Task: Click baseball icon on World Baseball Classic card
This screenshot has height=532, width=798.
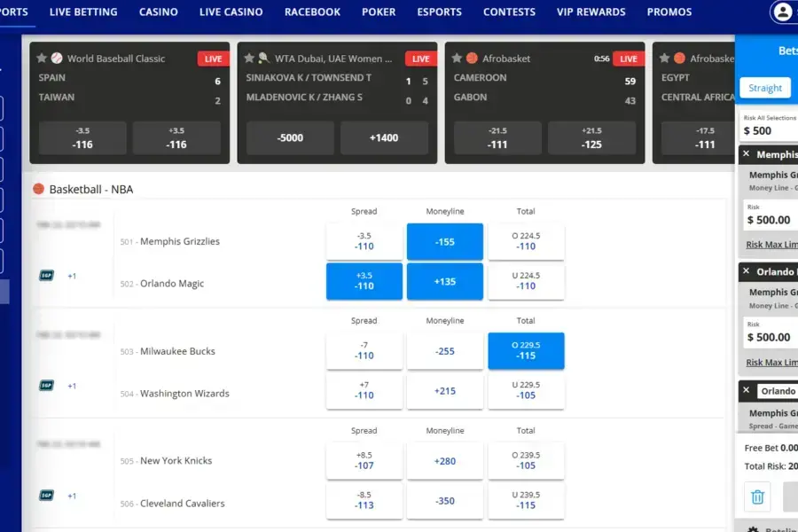Action: pos(57,58)
